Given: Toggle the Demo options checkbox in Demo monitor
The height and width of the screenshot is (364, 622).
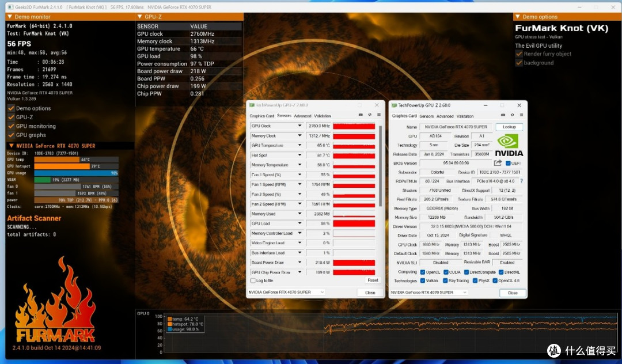Looking at the screenshot, I should pyautogui.click(x=11, y=108).
